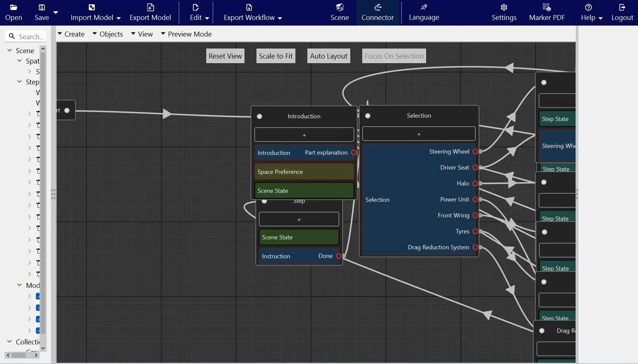Click the Tyres output port
638x364 pixels.
tap(475, 231)
